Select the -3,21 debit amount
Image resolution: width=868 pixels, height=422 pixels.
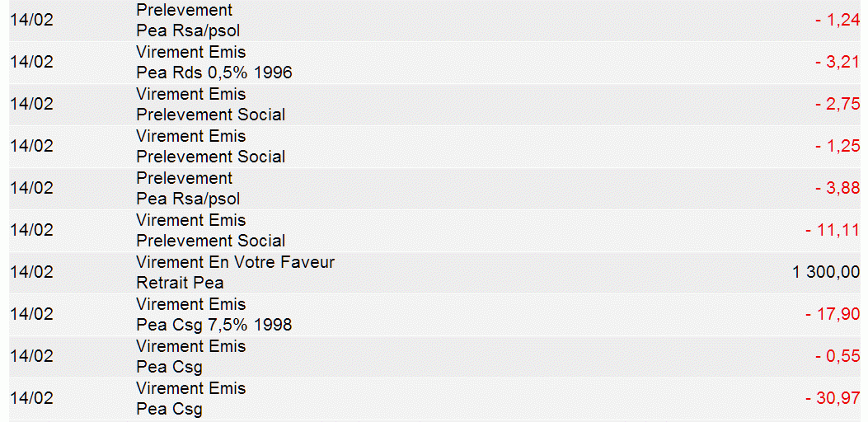click(838, 63)
